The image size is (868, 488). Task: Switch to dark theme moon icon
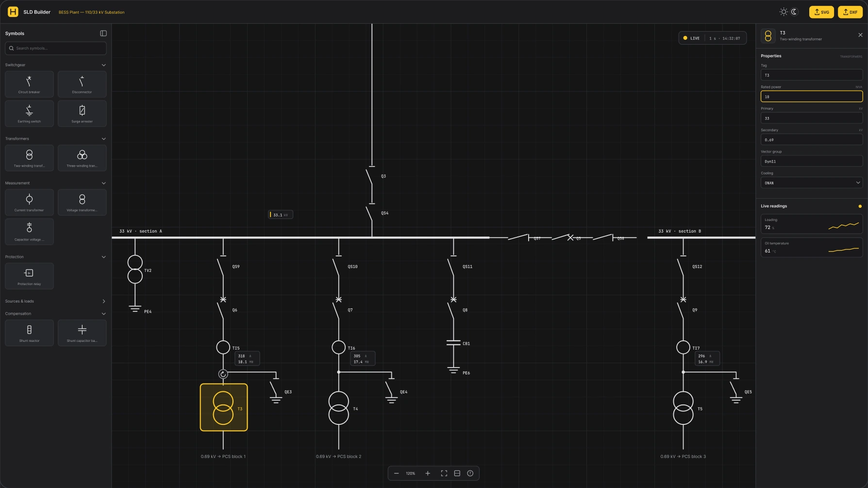tap(794, 12)
